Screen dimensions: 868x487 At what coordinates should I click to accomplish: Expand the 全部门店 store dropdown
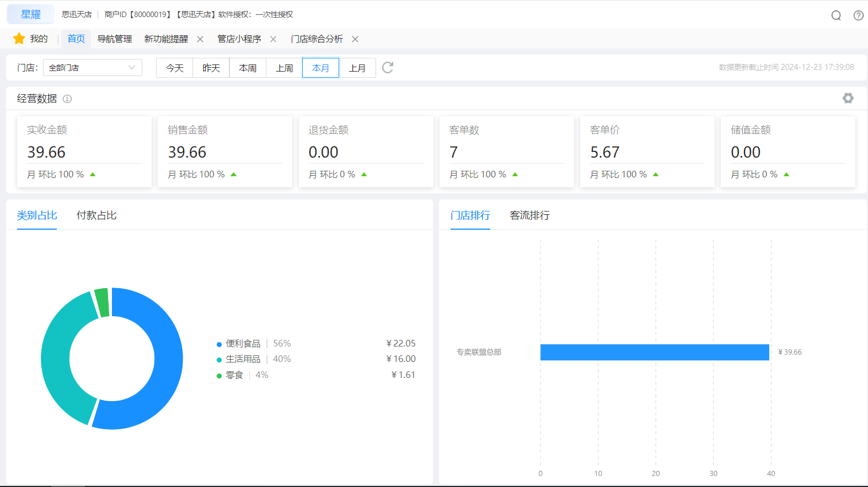click(92, 68)
